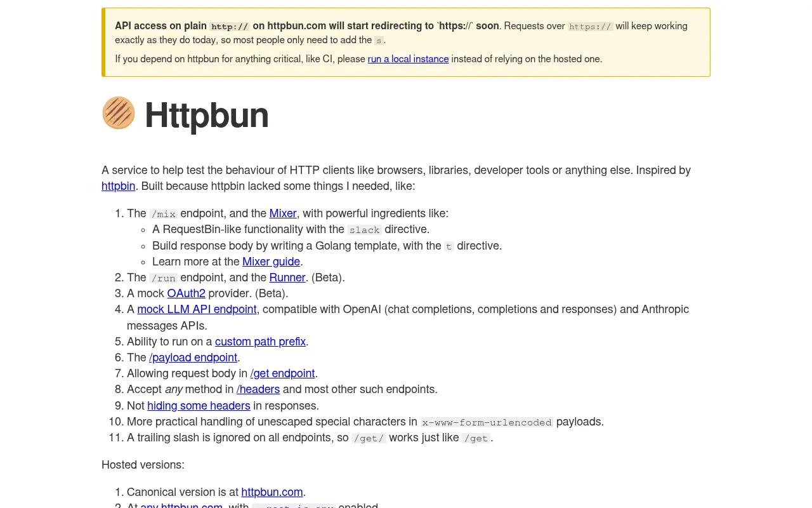Image resolution: width=812 pixels, height=508 pixels.
Task: Follow the "/payload endpoint" link
Action: click(x=193, y=358)
